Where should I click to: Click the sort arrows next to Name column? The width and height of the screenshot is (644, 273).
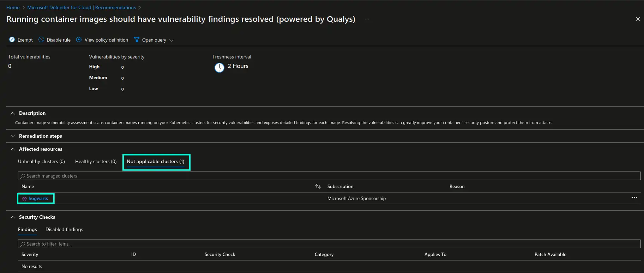coord(318,186)
